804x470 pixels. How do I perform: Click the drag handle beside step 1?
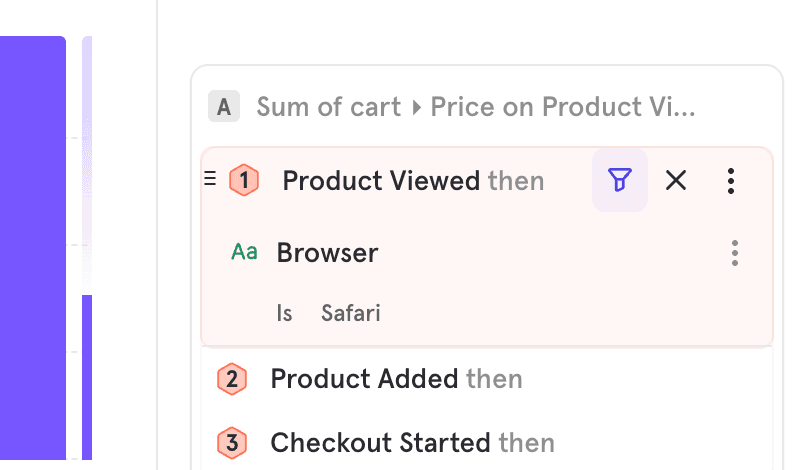(x=210, y=179)
